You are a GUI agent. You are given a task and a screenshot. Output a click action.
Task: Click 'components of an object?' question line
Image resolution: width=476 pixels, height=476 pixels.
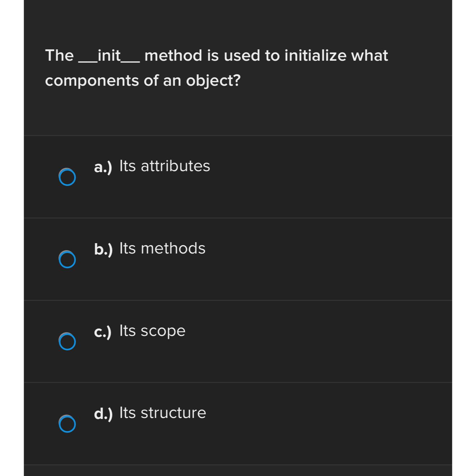[143, 81]
